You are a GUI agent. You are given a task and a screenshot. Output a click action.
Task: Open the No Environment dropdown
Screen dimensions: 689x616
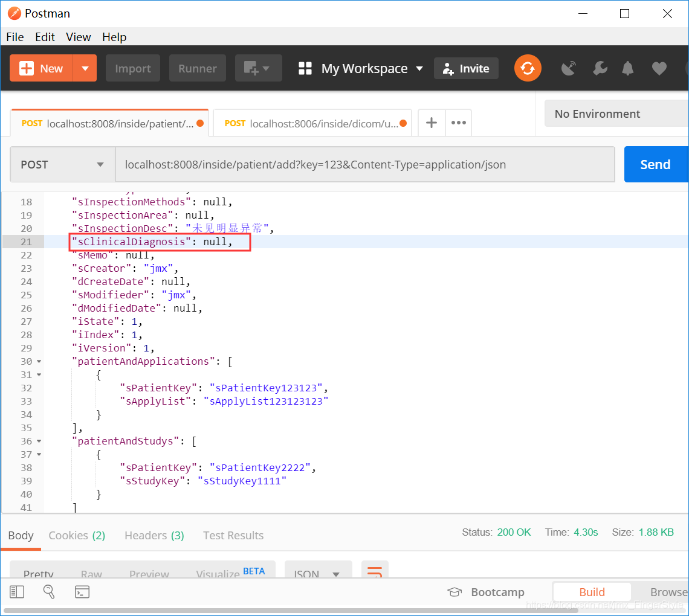click(x=616, y=114)
